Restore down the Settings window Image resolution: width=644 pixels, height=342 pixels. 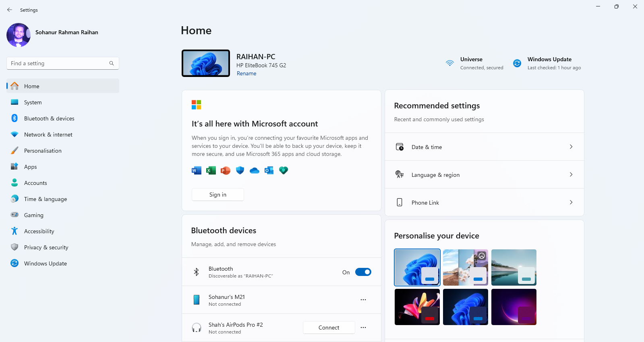[617, 6]
